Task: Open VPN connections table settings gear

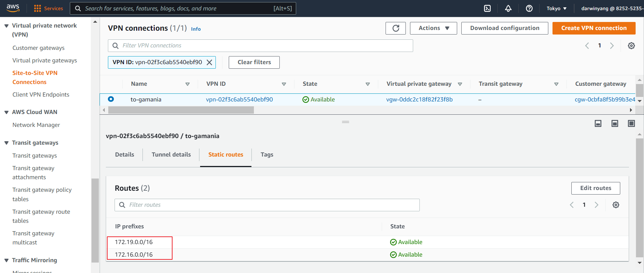Action: (x=631, y=46)
